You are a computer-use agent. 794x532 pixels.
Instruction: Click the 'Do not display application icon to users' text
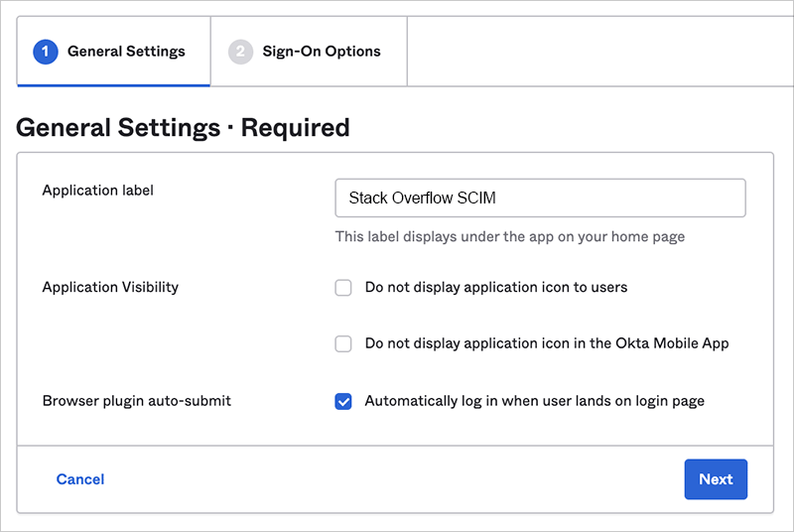496,288
